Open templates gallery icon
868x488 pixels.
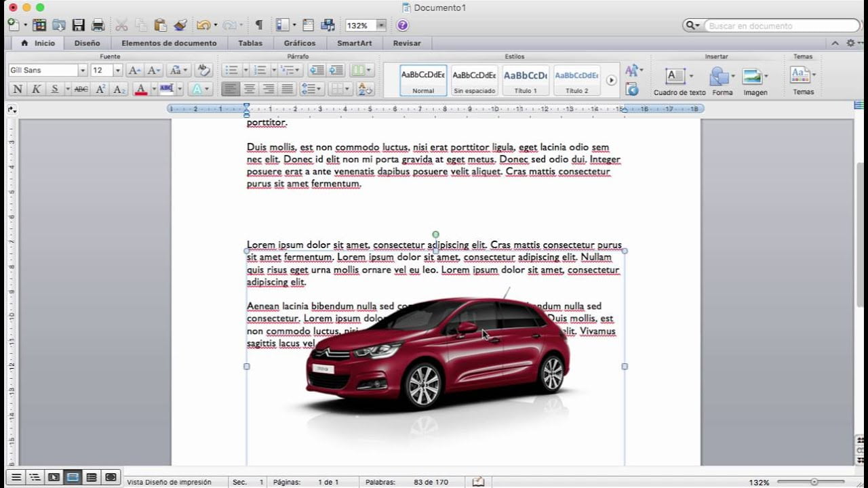click(x=39, y=25)
